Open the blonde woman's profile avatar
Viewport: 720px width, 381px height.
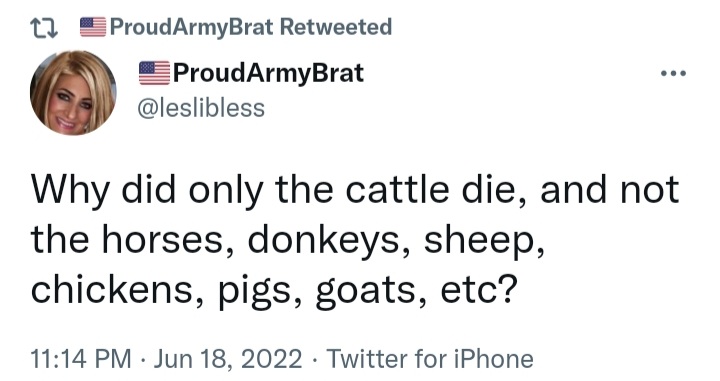click(73, 93)
